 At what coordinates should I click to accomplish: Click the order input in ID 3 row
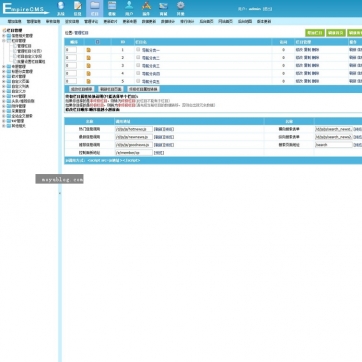click(x=71, y=65)
